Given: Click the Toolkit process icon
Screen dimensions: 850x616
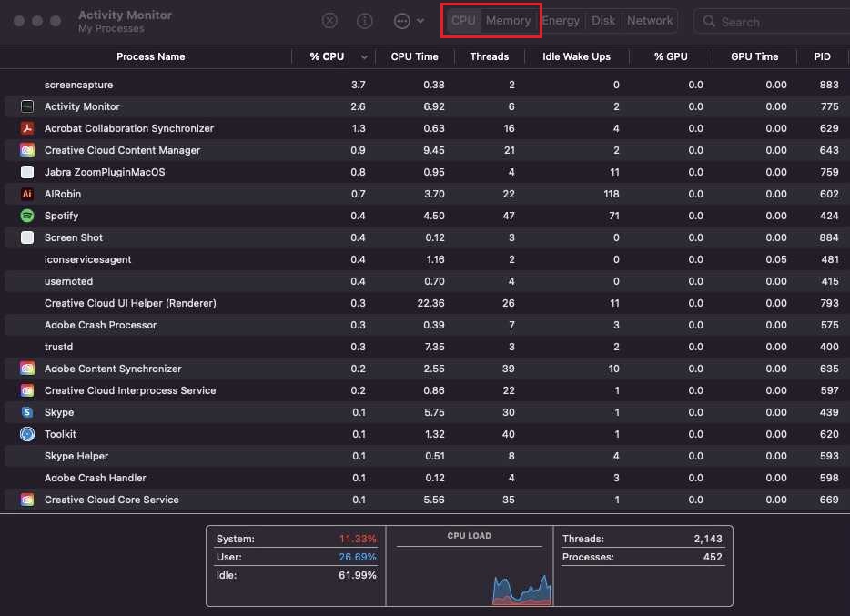Looking at the screenshot, I should [x=27, y=434].
